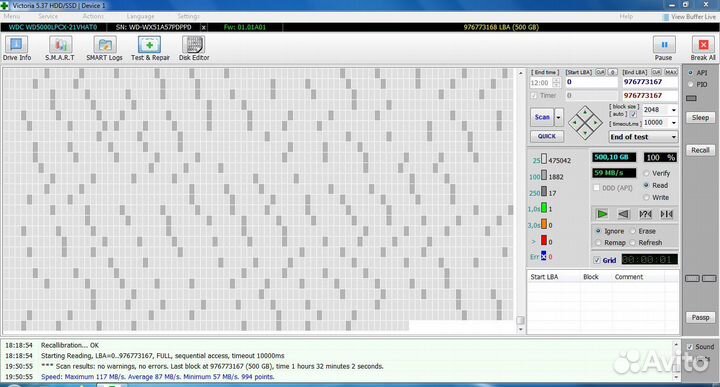Choose Ignore for bad blocks
The height and width of the screenshot is (387, 720).
click(598, 231)
